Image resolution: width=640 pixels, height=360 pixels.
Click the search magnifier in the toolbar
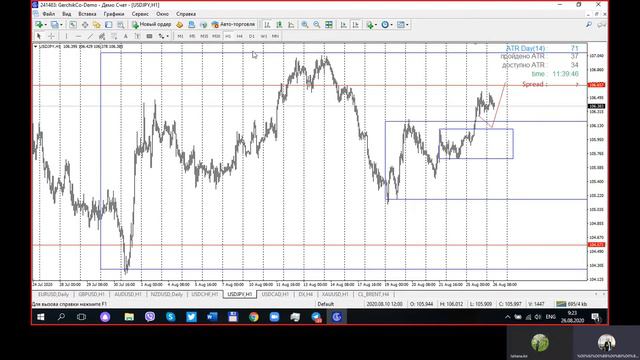589,25
